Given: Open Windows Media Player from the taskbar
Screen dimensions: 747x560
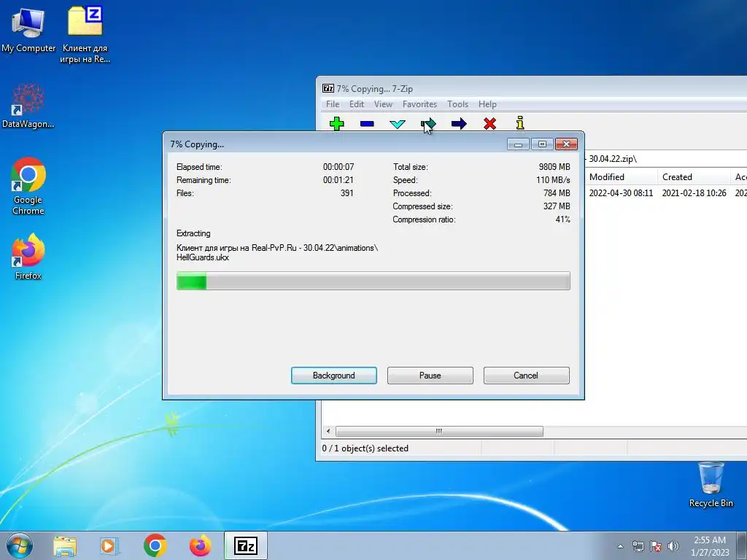Looking at the screenshot, I should 109,545.
